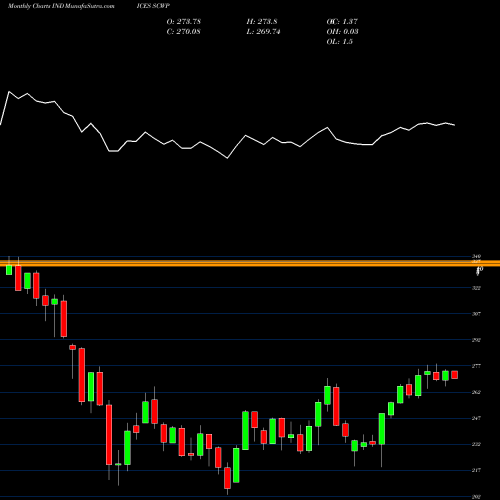This screenshot has height=500, width=500.
Task: Click the 307 price axis label
Action: pos(476,314)
